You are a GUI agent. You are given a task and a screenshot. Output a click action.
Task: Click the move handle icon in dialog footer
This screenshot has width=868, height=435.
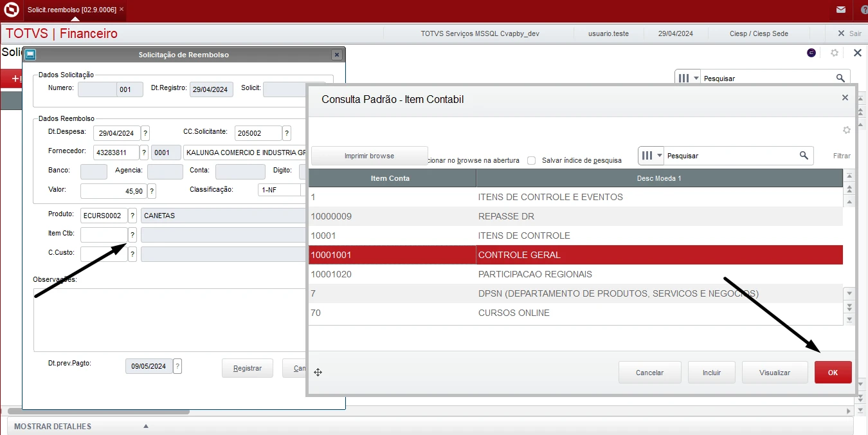pyautogui.click(x=318, y=373)
